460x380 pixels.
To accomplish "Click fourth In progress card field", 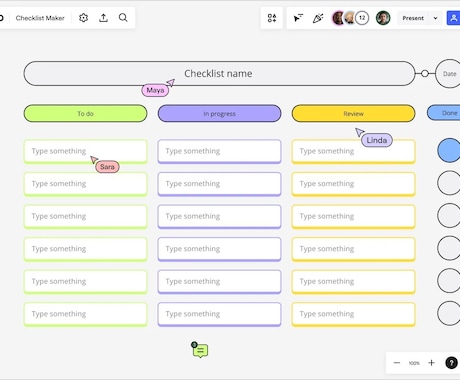I will [219, 249].
